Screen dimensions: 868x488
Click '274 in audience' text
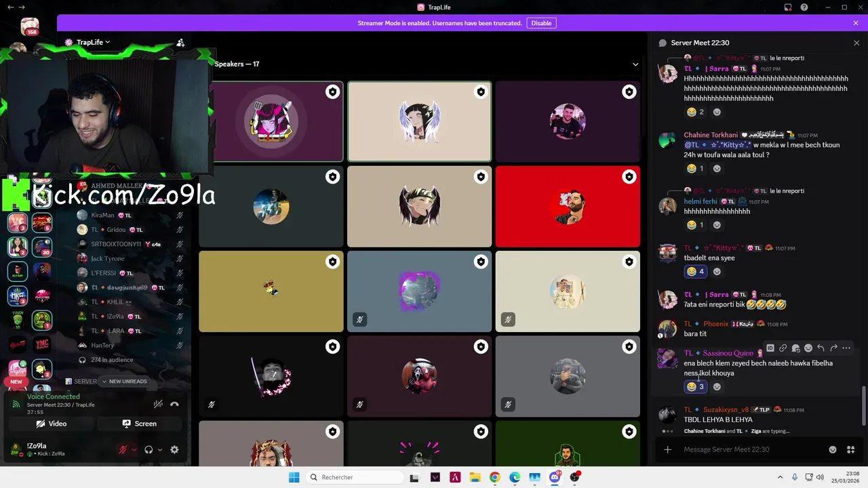coord(112,360)
